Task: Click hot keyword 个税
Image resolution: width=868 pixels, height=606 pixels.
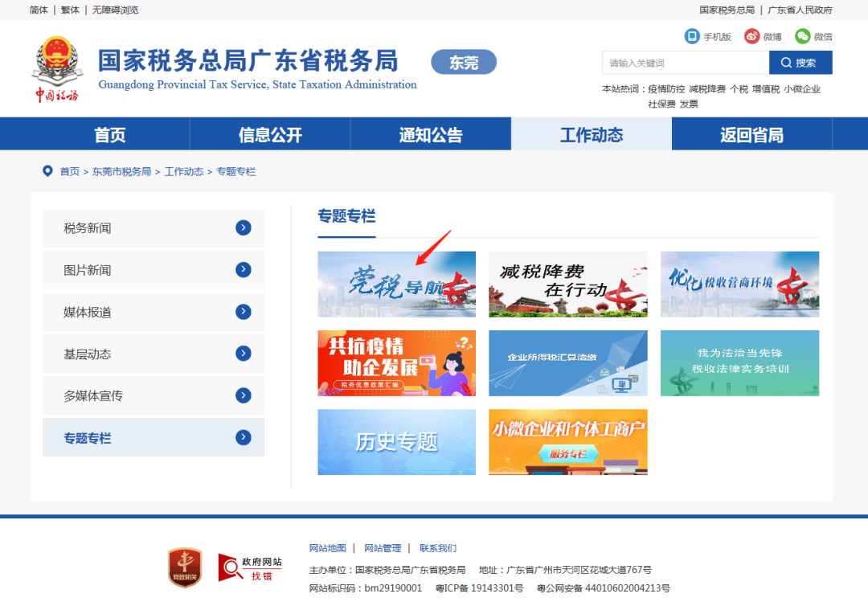Action: (x=739, y=89)
